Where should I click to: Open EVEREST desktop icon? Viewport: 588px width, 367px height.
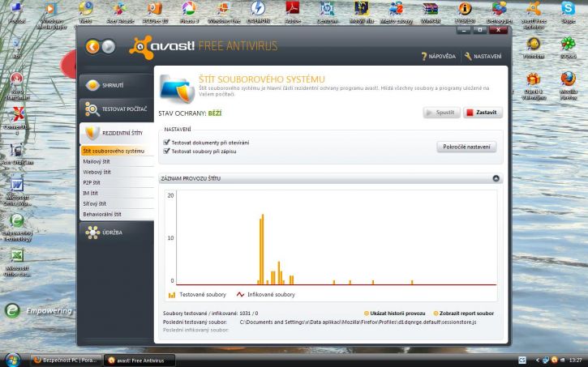pyautogui.click(x=465, y=12)
